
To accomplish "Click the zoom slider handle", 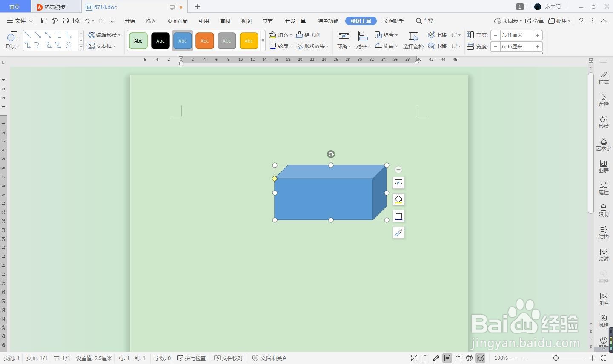I will point(556,358).
